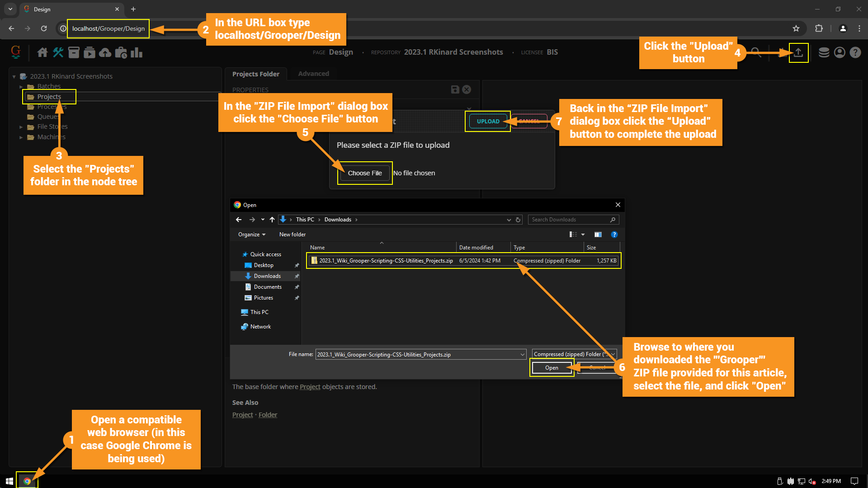
Task: Save properties with the floppy disk icon
Action: pos(455,89)
